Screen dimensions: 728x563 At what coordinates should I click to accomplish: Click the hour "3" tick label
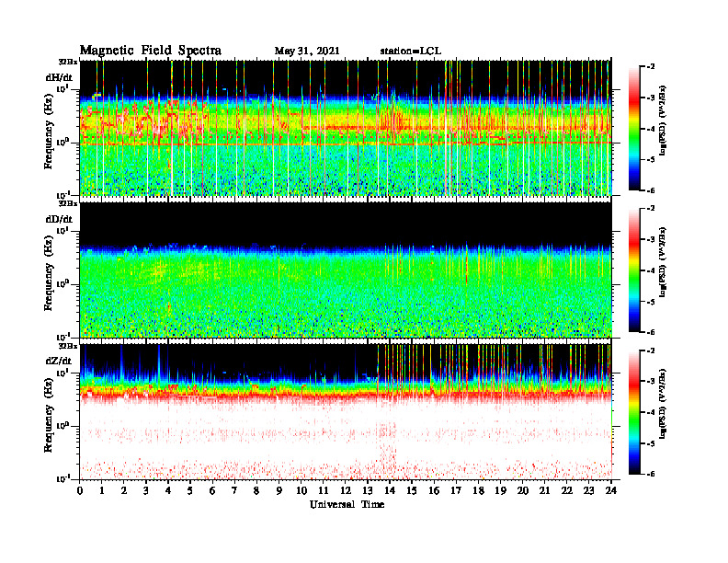pos(146,490)
